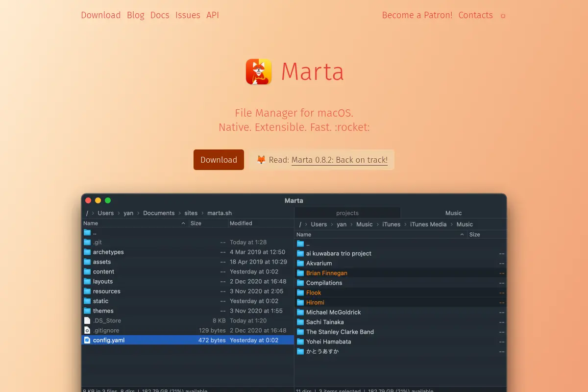Click the green maximize button in screenshot
Image resolution: width=588 pixels, height=392 pixels.
click(108, 200)
